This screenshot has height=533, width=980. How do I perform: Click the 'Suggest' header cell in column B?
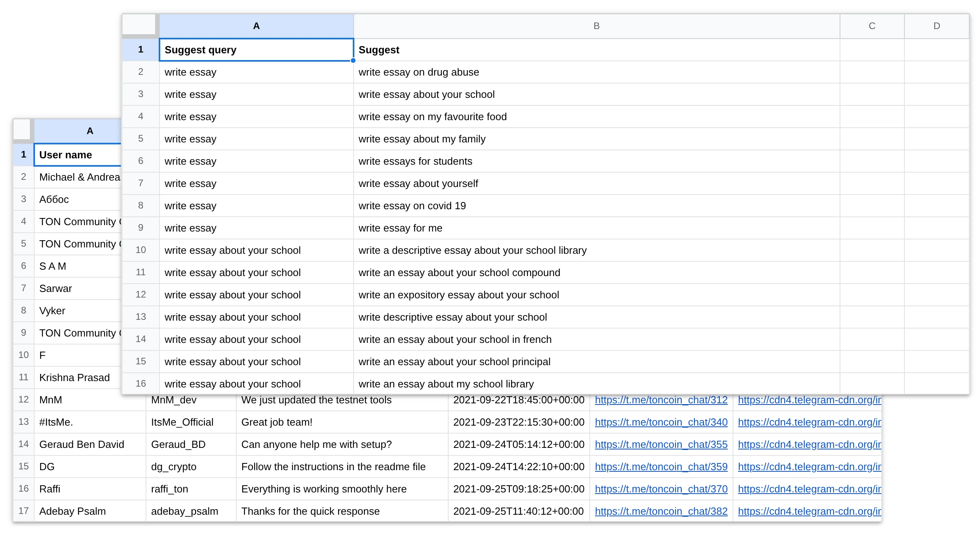tap(597, 50)
